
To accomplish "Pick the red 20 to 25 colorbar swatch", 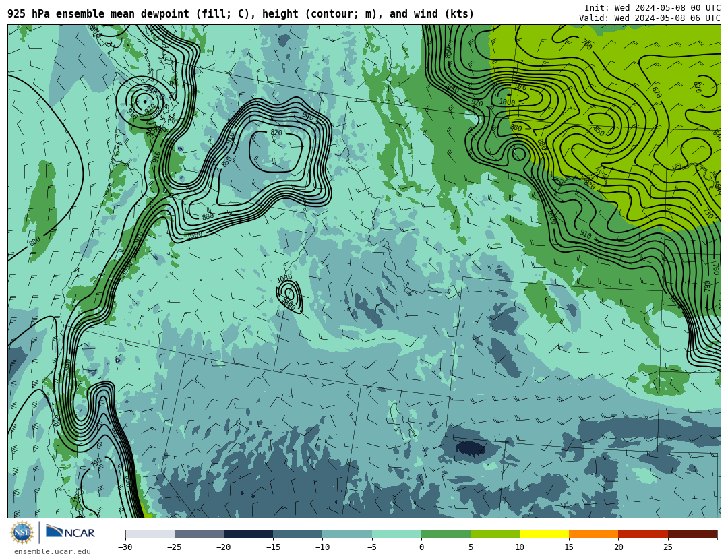I will tap(643, 534).
